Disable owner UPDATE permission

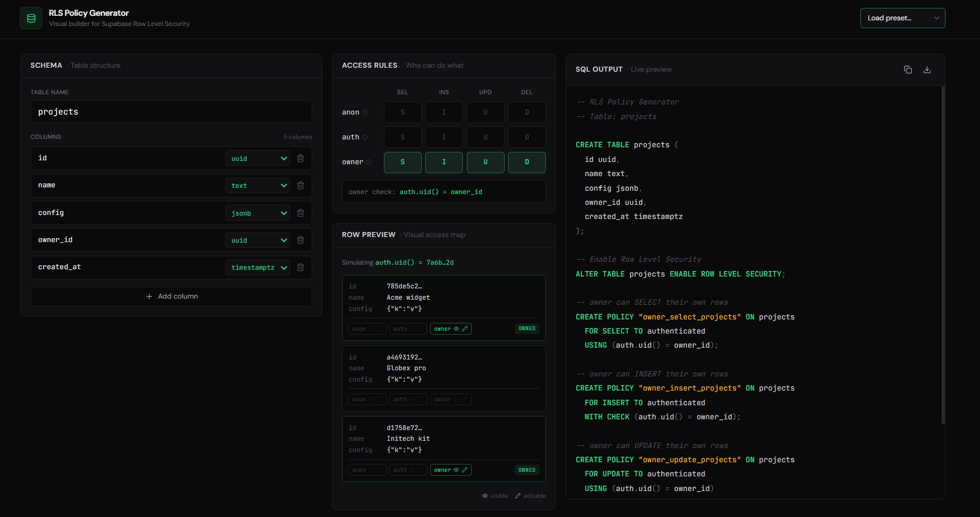click(x=485, y=162)
